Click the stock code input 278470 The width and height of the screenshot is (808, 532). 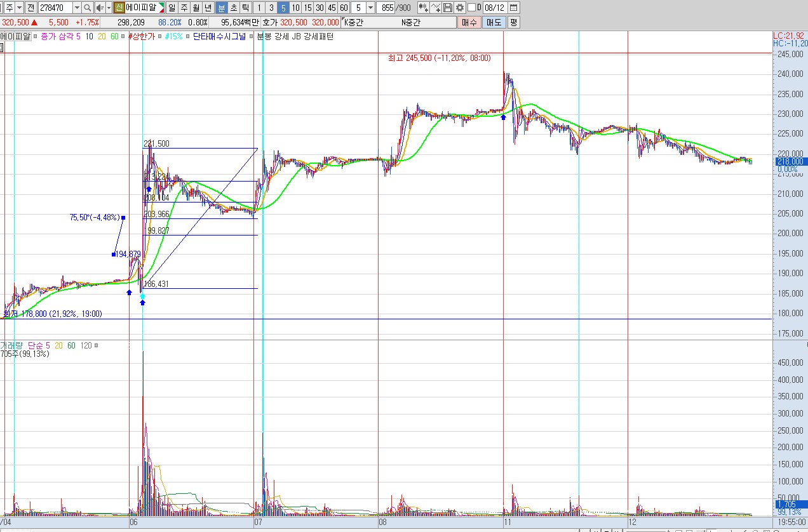(55, 8)
